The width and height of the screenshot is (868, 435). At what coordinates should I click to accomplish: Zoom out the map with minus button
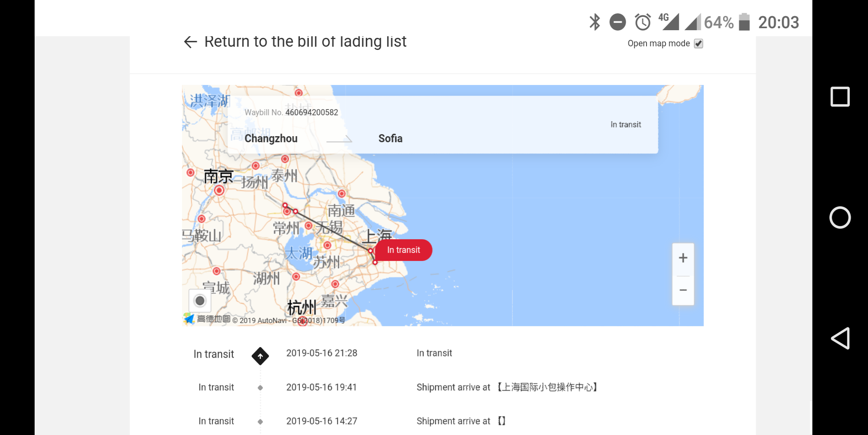click(x=683, y=290)
